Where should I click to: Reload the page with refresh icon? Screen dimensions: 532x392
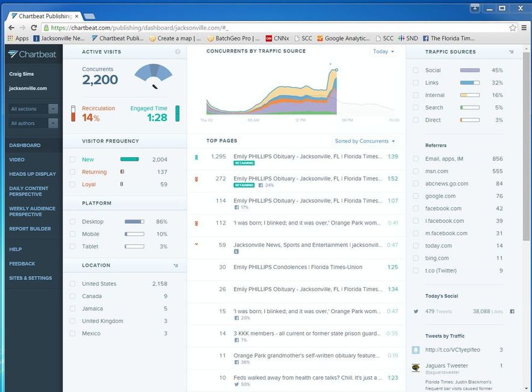point(34,28)
